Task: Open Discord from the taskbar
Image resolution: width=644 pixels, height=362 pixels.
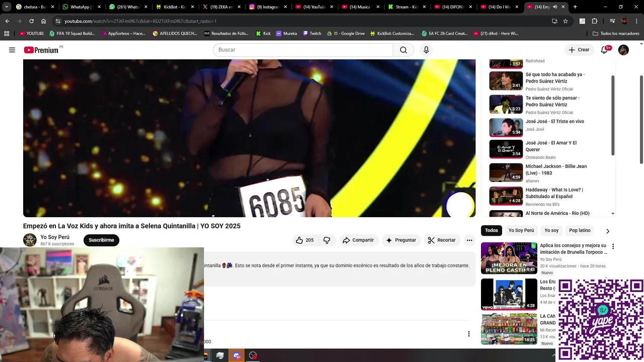Action: pyautogui.click(x=236, y=355)
